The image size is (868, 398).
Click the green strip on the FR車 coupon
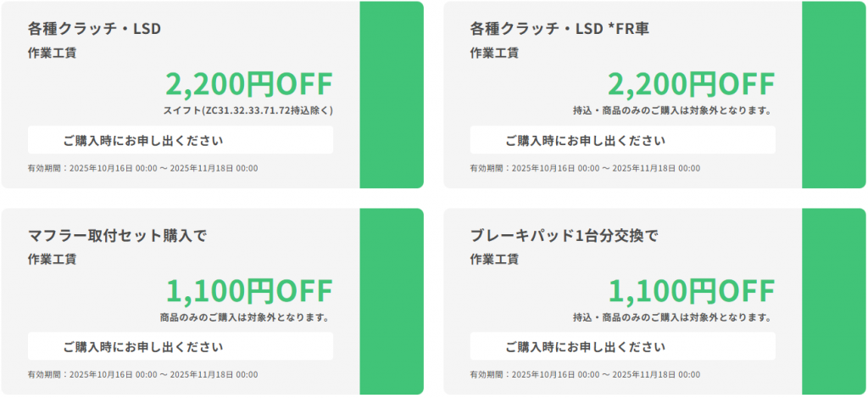tap(833, 94)
